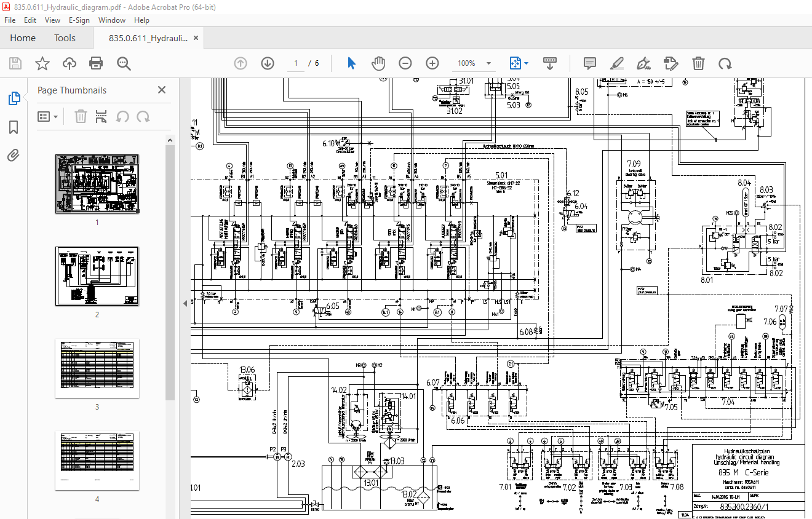
Task: Add document to favorites with star icon
Action: [x=42, y=63]
